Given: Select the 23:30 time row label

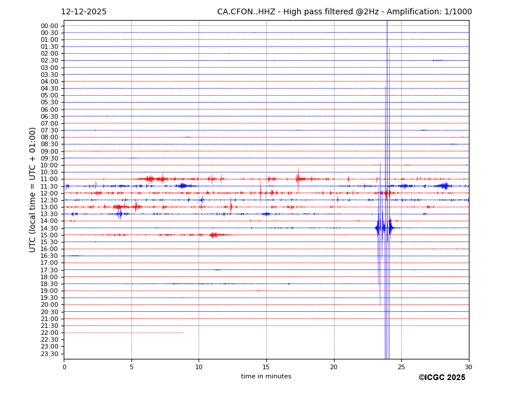Looking at the screenshot, I should (49, 354).
